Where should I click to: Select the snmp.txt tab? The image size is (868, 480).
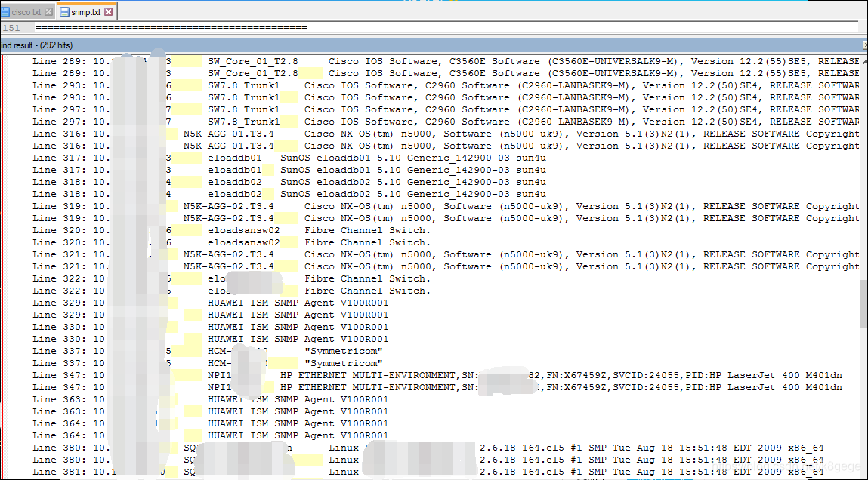click(86, 11)
